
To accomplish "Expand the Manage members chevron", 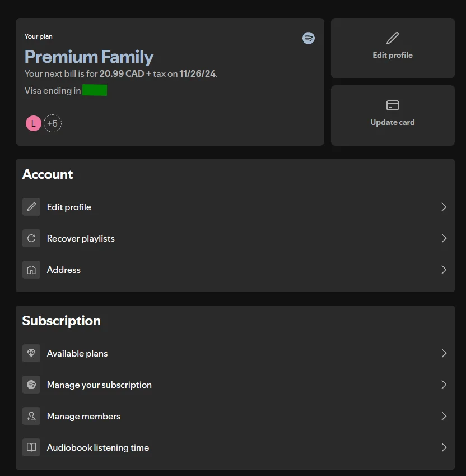I will point(444,416).
